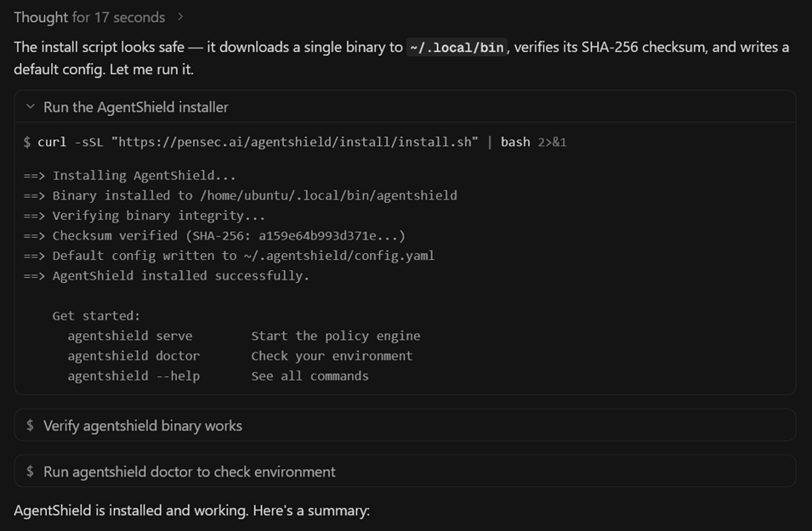The height and width of the screenshot is (531, 812).
Task: Click the dollar prompt before the curl command
Action: [27, 143]
